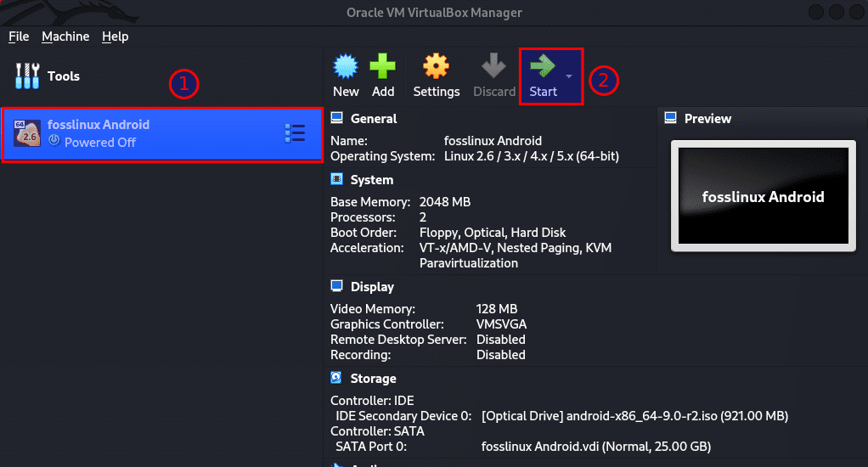Click the Controller: IDE label
868x467 pixels.
click(x=372, y=401)
